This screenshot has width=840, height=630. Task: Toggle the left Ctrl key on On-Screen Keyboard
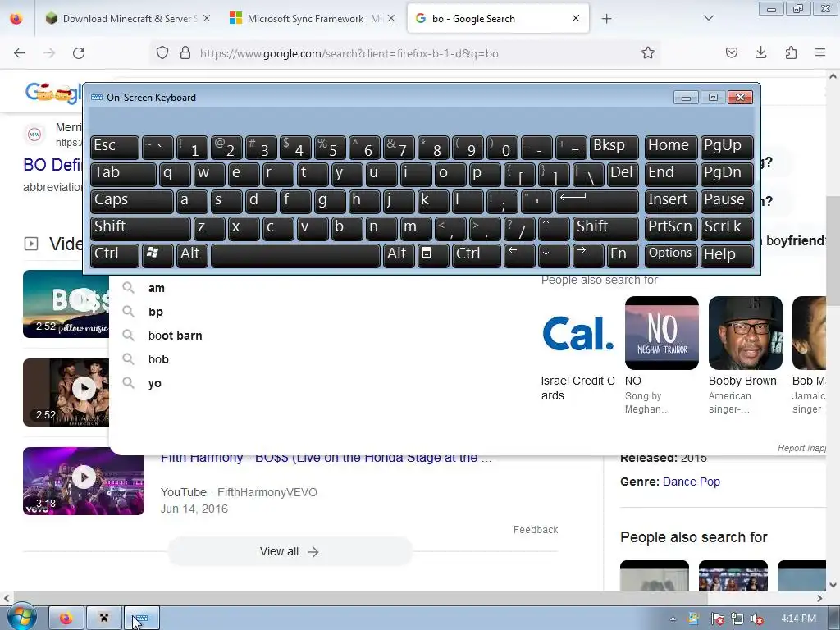coord(115,255)
